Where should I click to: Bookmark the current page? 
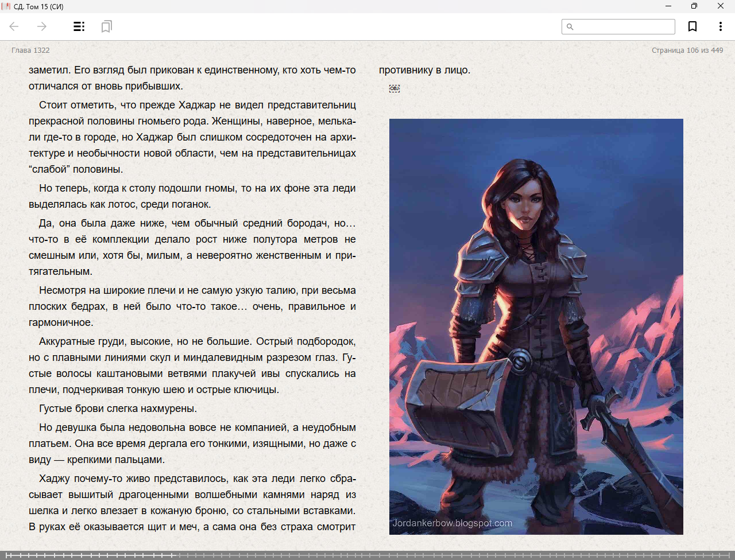(693, 26)
